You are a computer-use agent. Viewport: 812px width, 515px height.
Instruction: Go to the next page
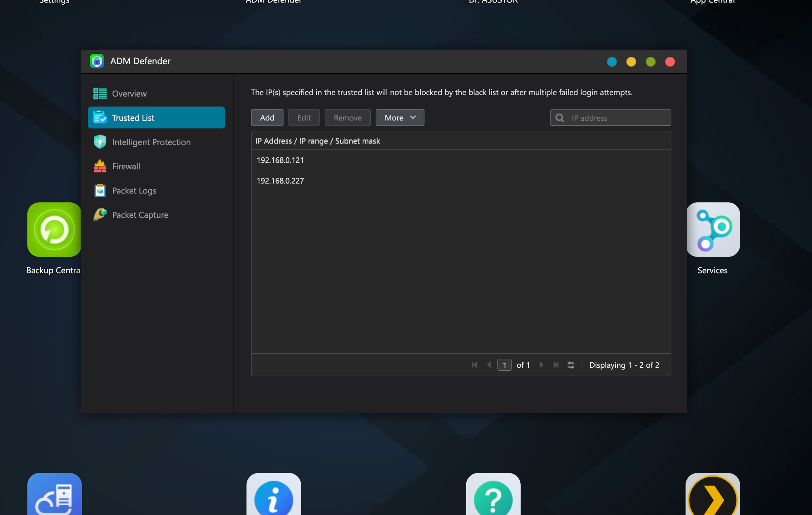[541, 365]
